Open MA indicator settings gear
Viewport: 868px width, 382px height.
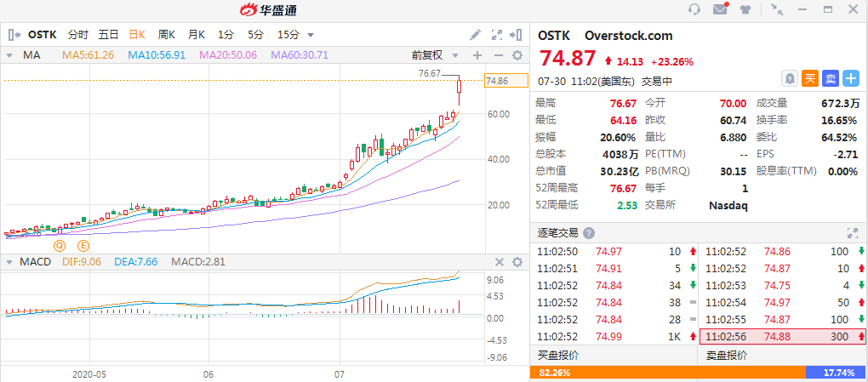coord(517,55)
